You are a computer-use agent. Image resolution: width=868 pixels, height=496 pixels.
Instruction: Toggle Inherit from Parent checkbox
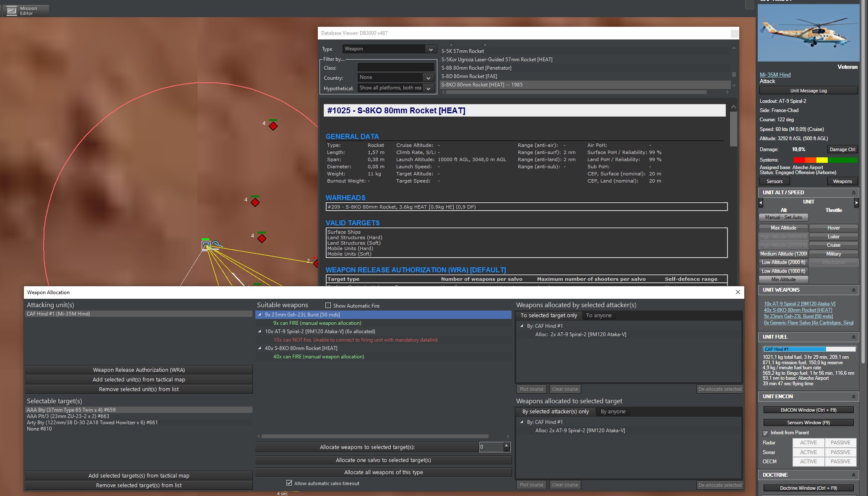[x=765, y=433]
